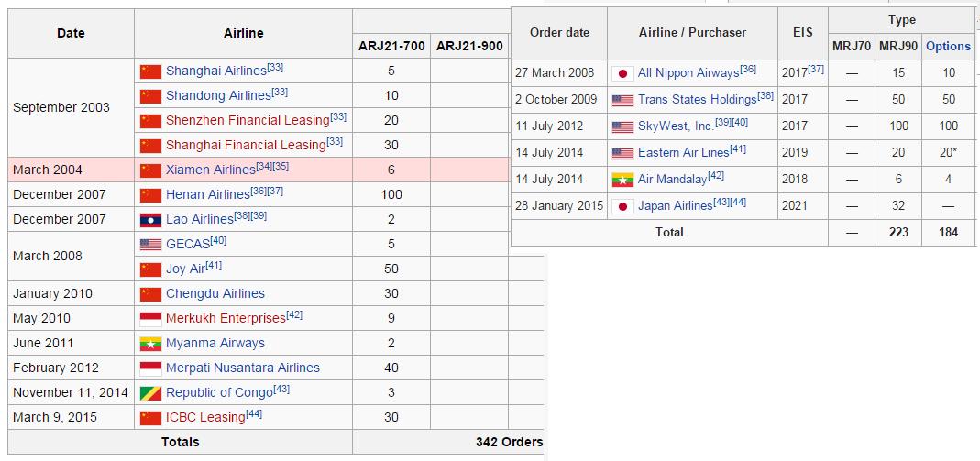Viewport: 980px width, 461px height.
Task: Click the Myanmar flag beside Myanma Airways
Action: pyautogui.click(x=150, y=344)
